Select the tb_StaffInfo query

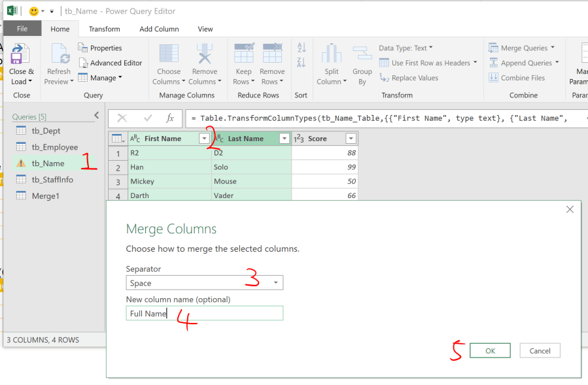(x=52, y=180)
